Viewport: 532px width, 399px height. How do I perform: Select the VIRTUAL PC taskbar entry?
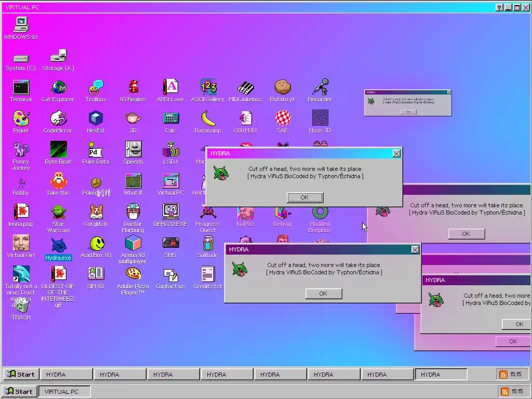pyautogui.click(x=64, y=391)
